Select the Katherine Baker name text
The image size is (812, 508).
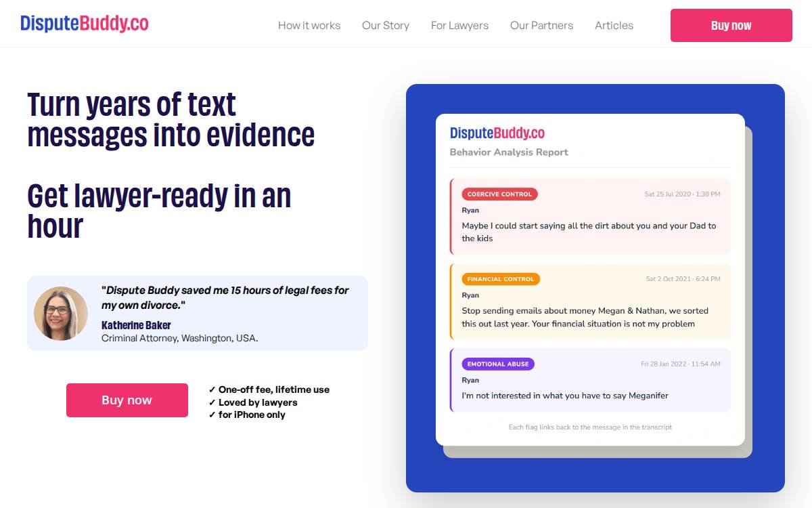[x=136, y=325]
